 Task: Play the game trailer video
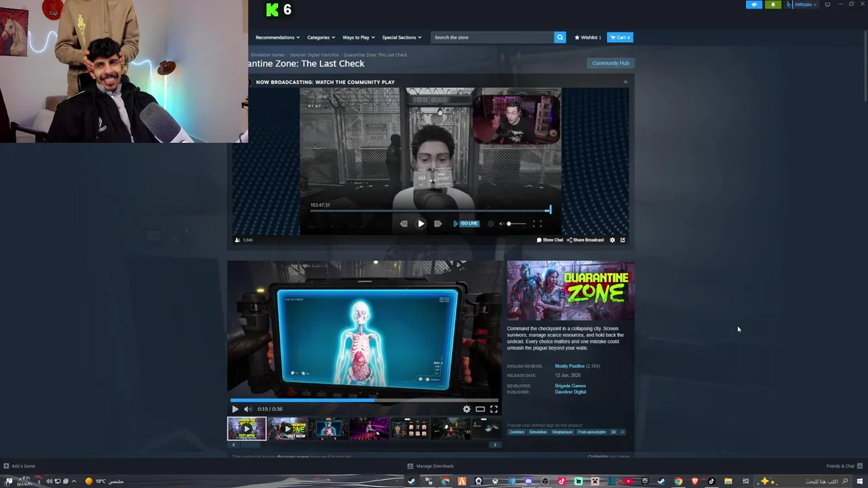[x=235, y=409]
